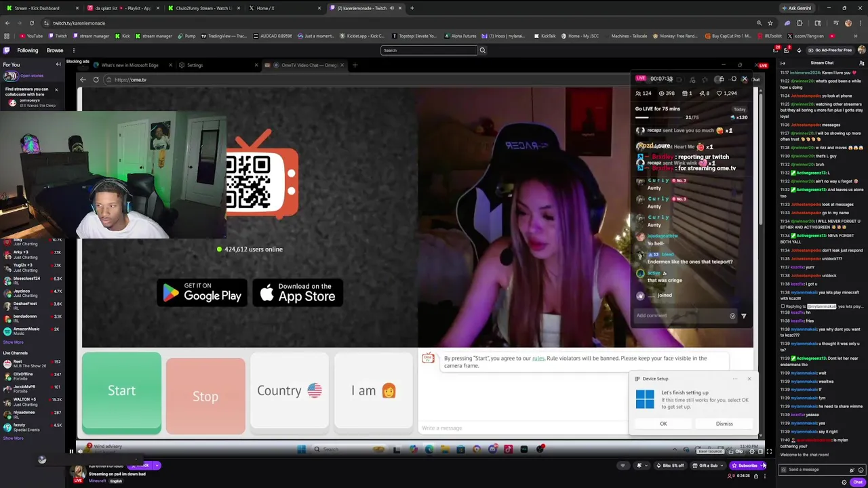Open Twitch whispers inbox icon
The image size is (868, 488).
[787, 50]
